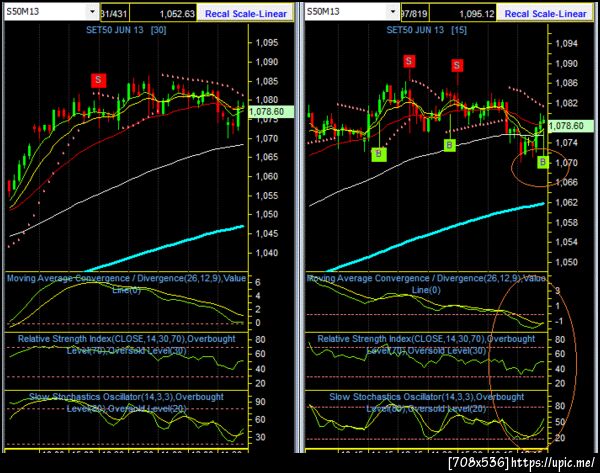Click the leftmost green B buy marker
Screen dimensions: 600x473
[x=379, y=154]
